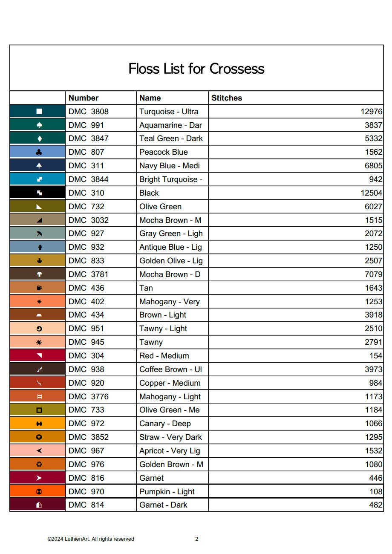Click the Stitches column header
Viewport: 392px width, 554px height.
tap(227, 98)
